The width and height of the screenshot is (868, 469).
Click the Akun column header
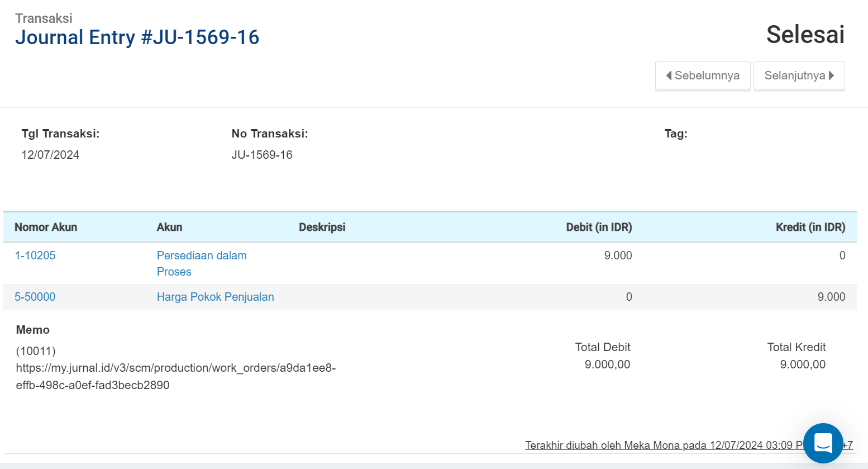[169, 227]
